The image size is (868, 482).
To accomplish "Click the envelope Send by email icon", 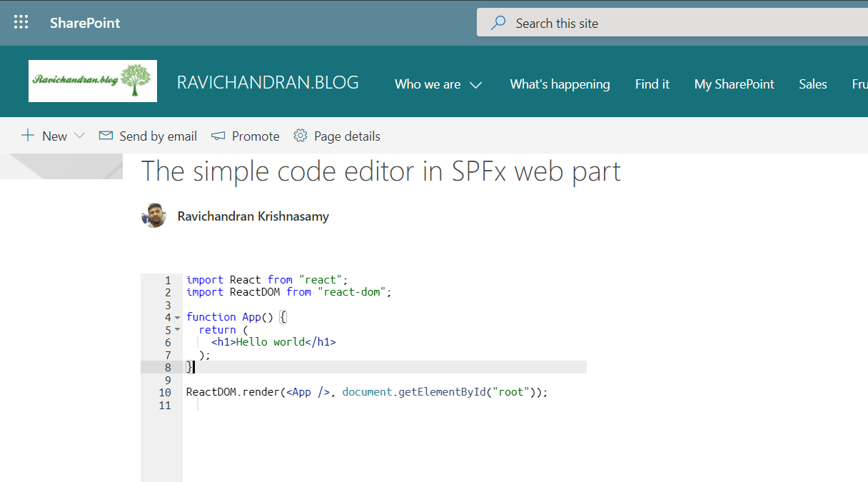I will pyautogui.click(x=106, y=136).
